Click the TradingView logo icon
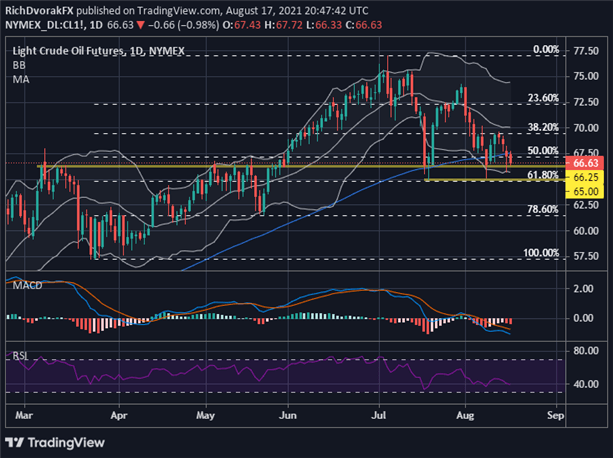 (x=18, y=443)
